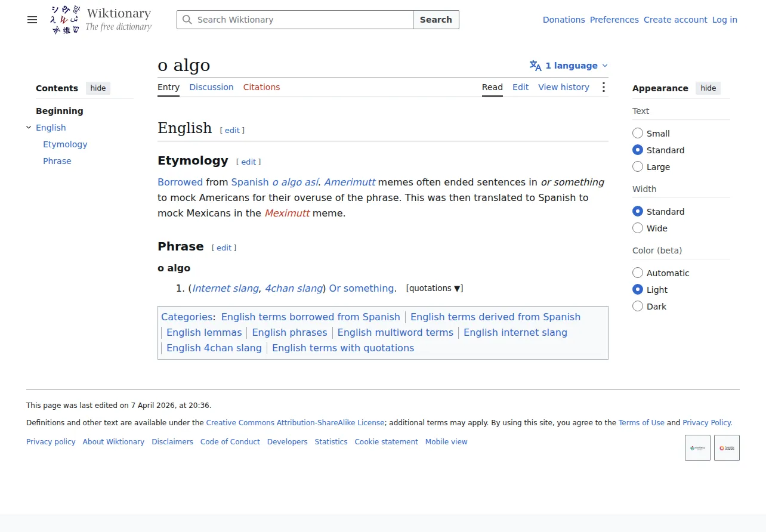The height and width of the screenshot is (532, 766).
Task: Collapse the English section in Contents
Action: click(29, 128)
